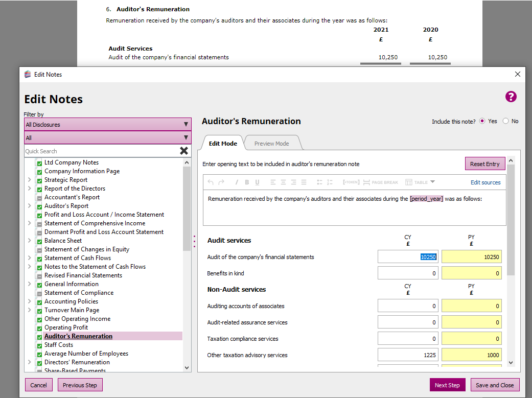
Task: Open the All Disclosures filter dropdown
Action: (108, 124)
